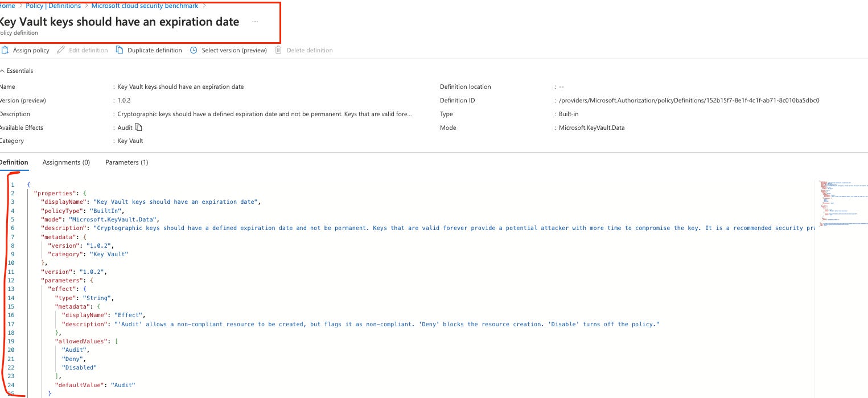Image resolution: width=868 pixels, height=398 pixels.
Task: Click the "type": "String" JSON line
Action: click(84, 298)
